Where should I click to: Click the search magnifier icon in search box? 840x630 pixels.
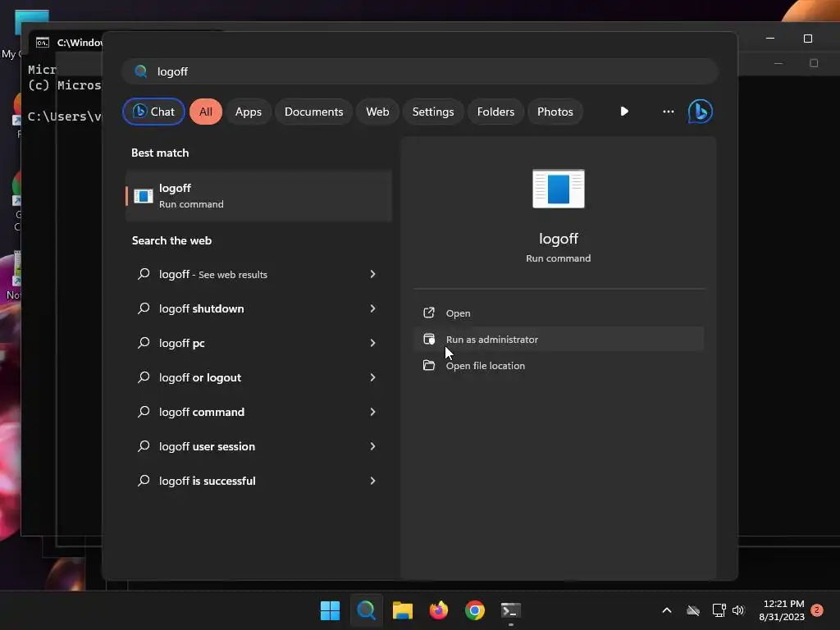pyautogui.click(x=141, y=71)
